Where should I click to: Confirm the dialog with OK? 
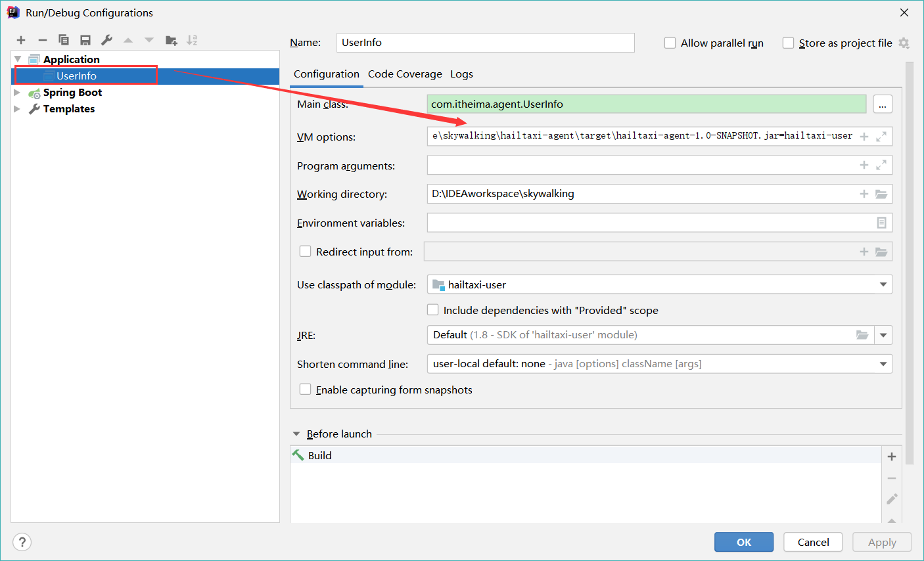point(744,542)
